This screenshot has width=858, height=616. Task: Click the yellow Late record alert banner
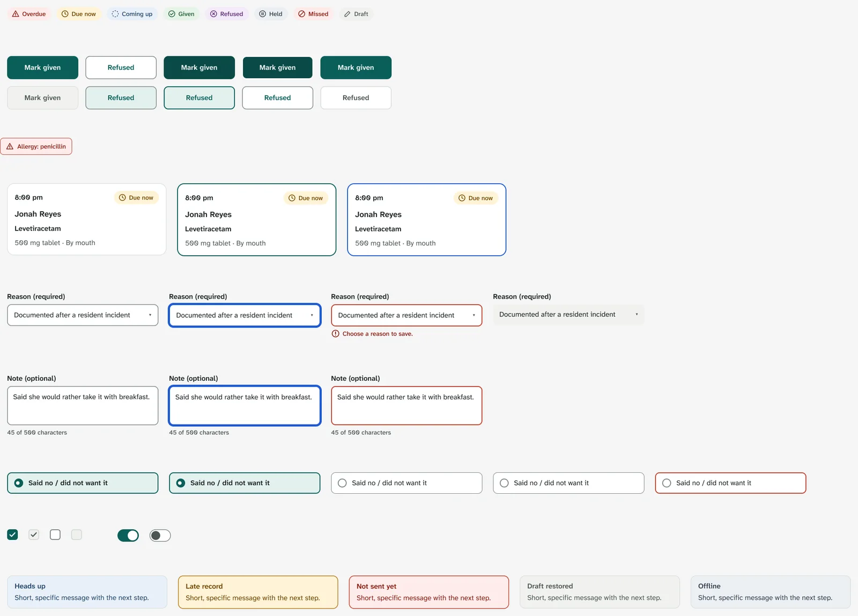258,592
